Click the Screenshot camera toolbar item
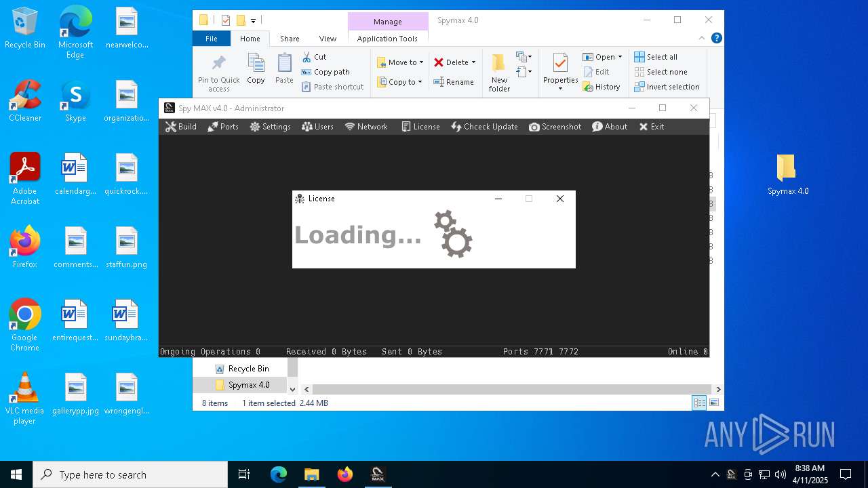The width and height of the screenshot is (868, 488). click(x=555, y=127)
